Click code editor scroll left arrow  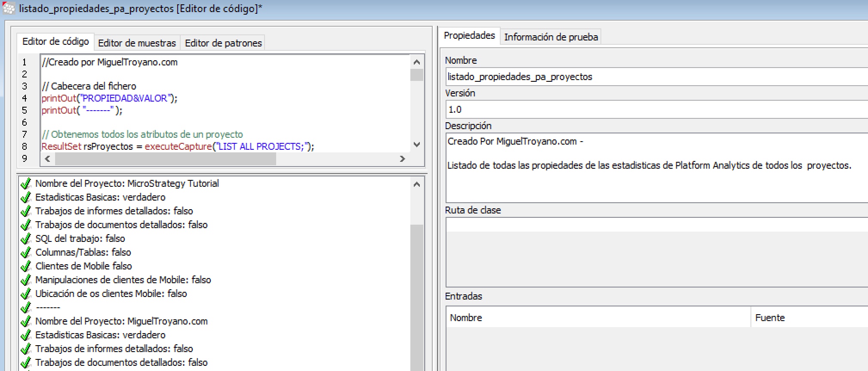(47, 159)
